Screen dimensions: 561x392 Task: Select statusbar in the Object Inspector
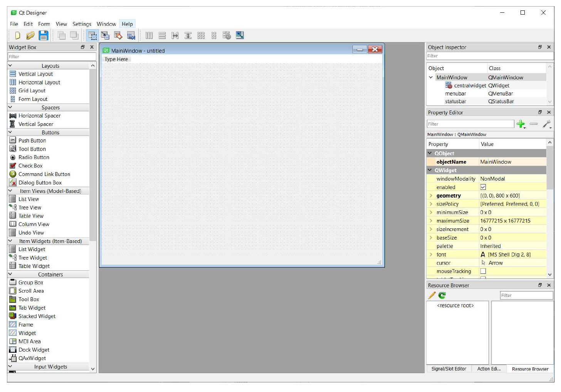coord(455,101)
